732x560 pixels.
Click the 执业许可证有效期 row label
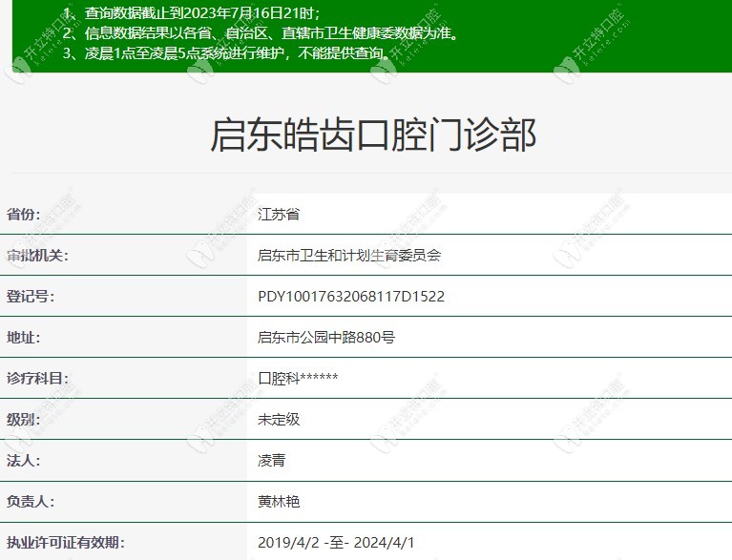64,543
